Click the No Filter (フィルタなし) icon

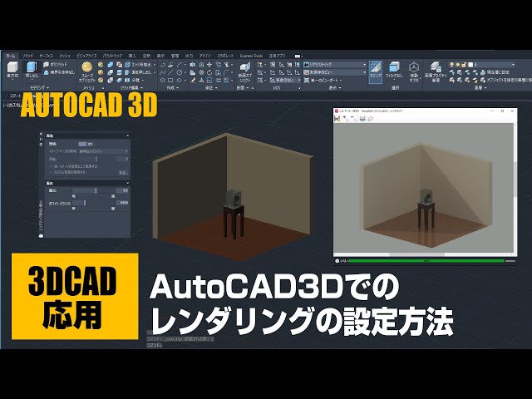[393, 71]
